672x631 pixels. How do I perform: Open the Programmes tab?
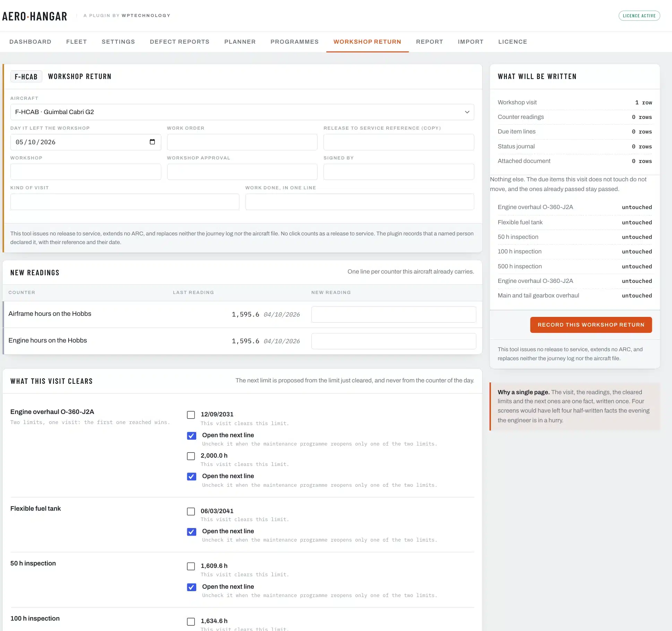[x=294, y=42]
